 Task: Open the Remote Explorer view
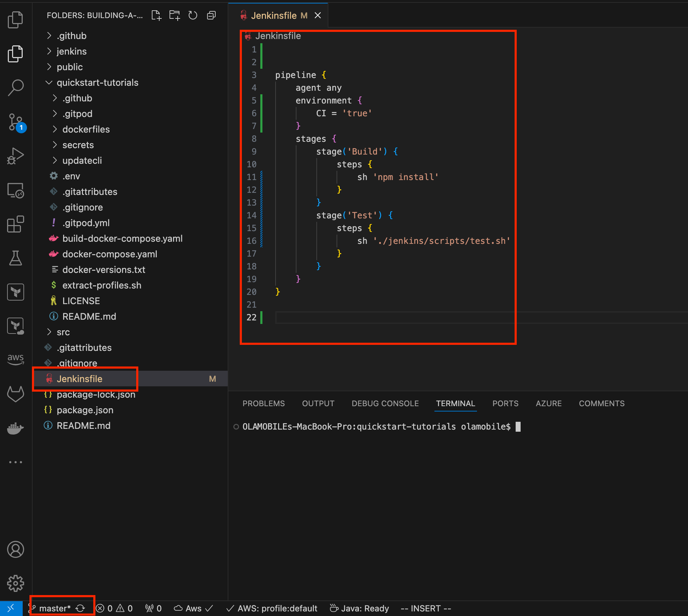click(16, 190)
